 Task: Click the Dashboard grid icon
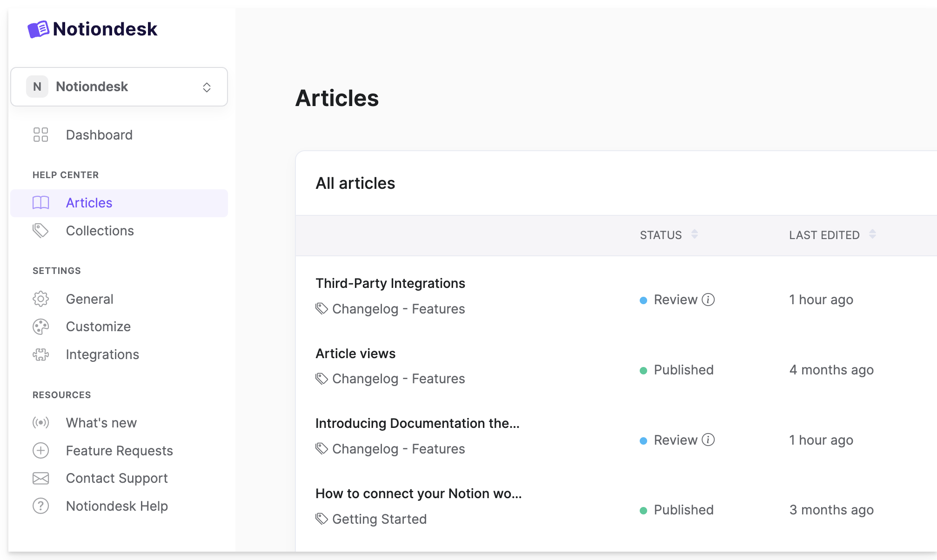(x=41, y=135)
